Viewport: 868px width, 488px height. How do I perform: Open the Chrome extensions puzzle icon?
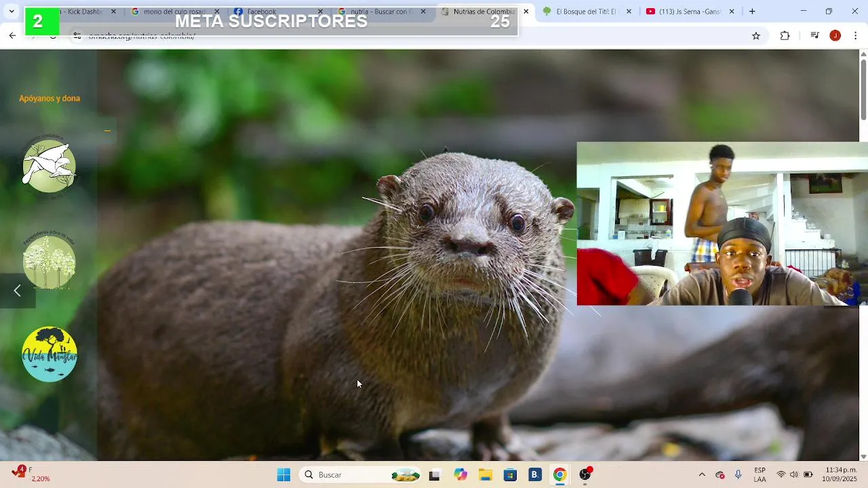785,36
